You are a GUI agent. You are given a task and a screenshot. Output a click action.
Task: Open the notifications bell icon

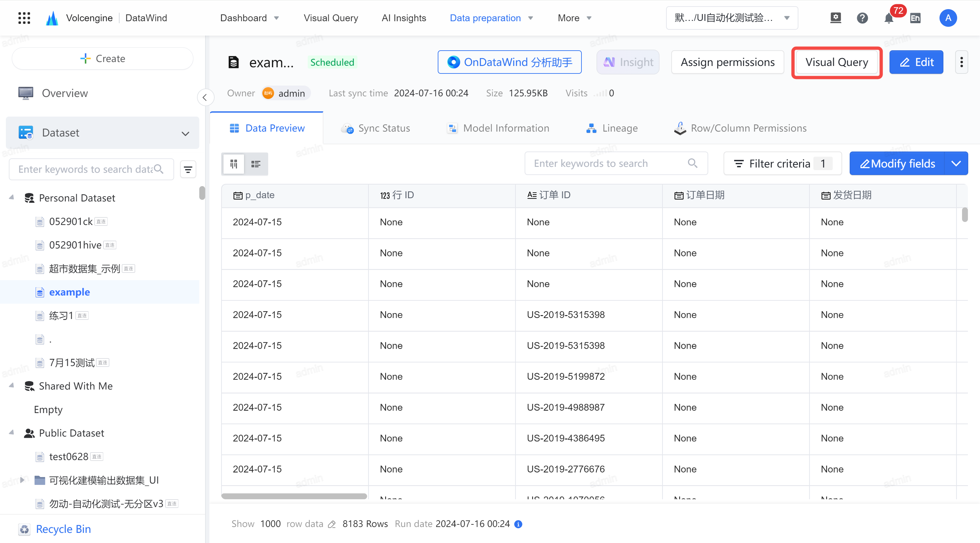(x=889, y=18)
